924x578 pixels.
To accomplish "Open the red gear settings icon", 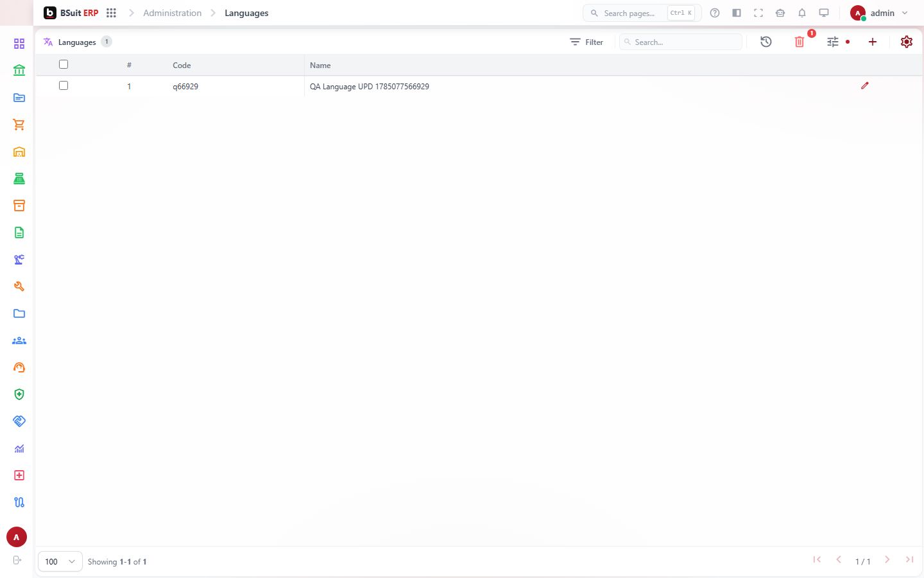I will (907, 42).
